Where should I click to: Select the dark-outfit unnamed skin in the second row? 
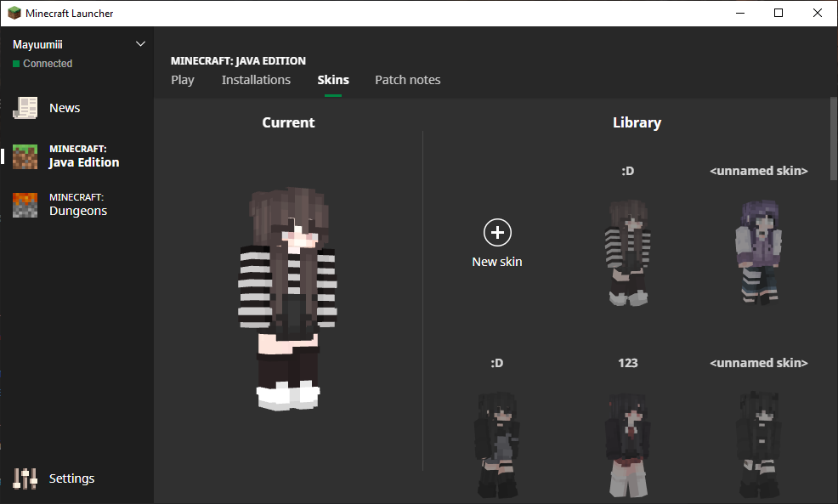[759, 445]
